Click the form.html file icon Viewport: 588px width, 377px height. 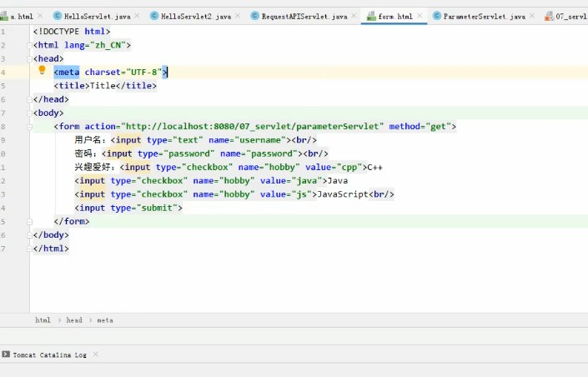pyautogui.click(x=371, y=16)
